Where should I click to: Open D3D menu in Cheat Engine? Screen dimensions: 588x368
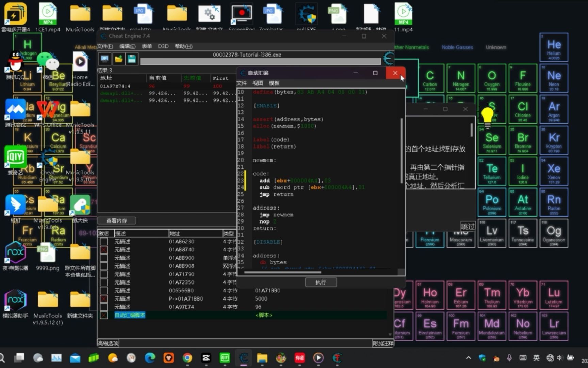click(163, 46)
